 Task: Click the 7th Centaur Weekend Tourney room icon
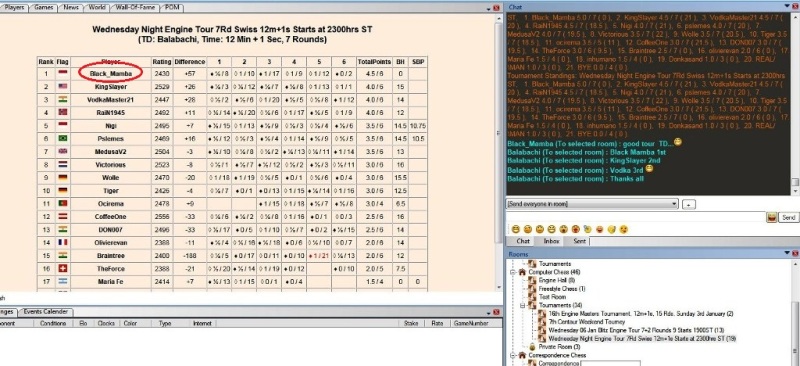pyautogui.click(x=542, y=322)
